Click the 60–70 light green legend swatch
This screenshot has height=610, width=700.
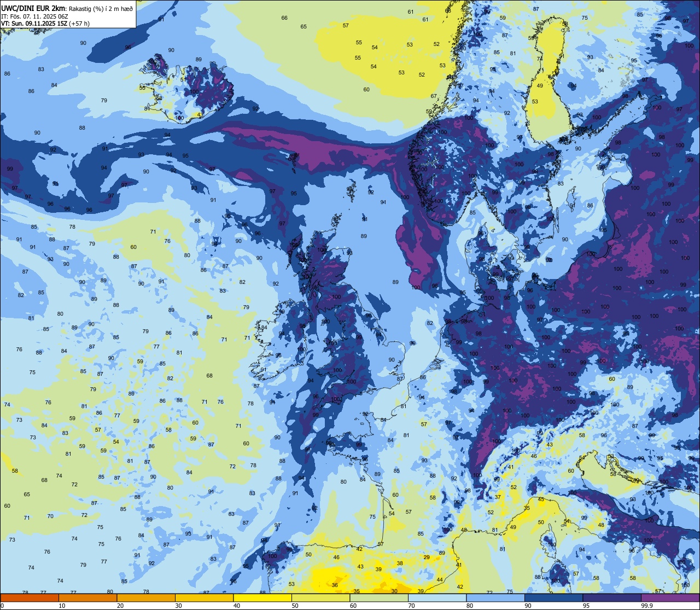[379, 598]
